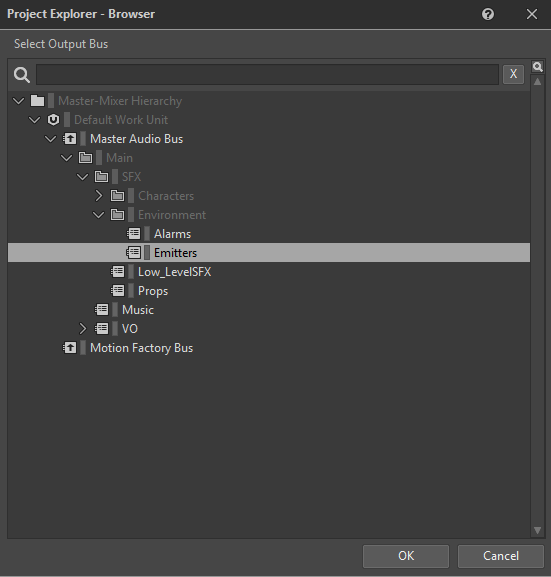The width and height of the screenshot is (551, 577).
Task: Click the Motion Factory Bus icon
Action: click(70, 348)
